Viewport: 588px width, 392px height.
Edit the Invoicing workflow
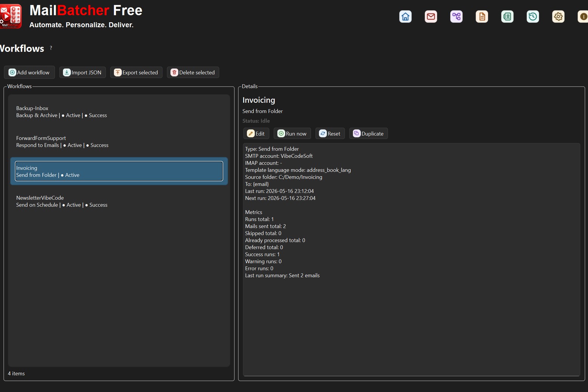click(256, 134)
